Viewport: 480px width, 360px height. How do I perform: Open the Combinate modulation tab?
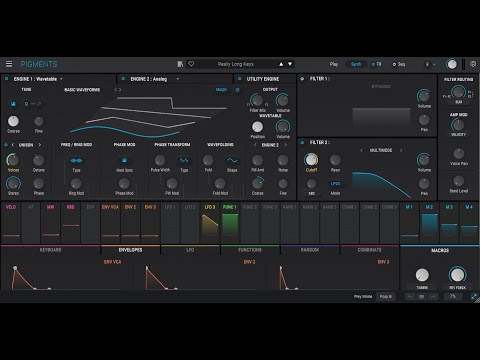369,250
